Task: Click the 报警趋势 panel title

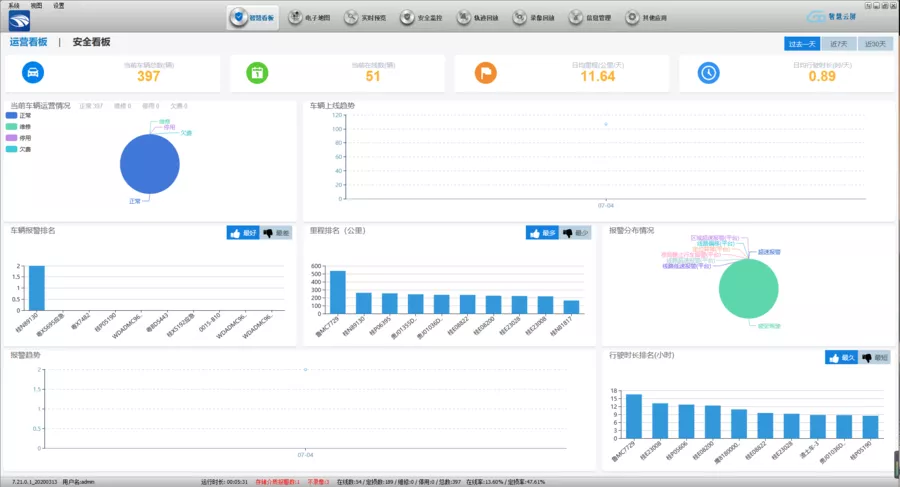Action: 25,355
